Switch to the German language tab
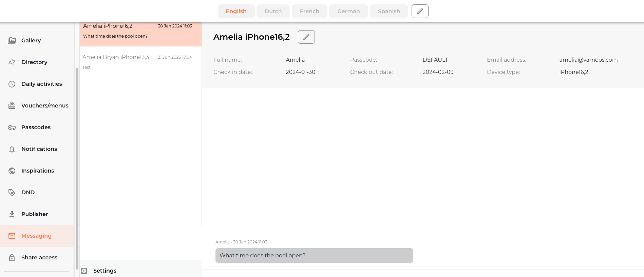This screenshot has height=277, width=644. click(x=348, y=11)
